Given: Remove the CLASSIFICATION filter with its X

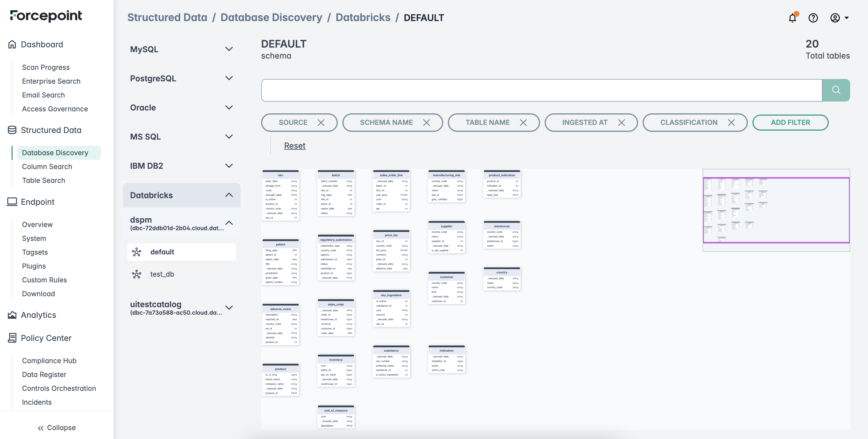Looking at the screenshot, I should 731,123.
